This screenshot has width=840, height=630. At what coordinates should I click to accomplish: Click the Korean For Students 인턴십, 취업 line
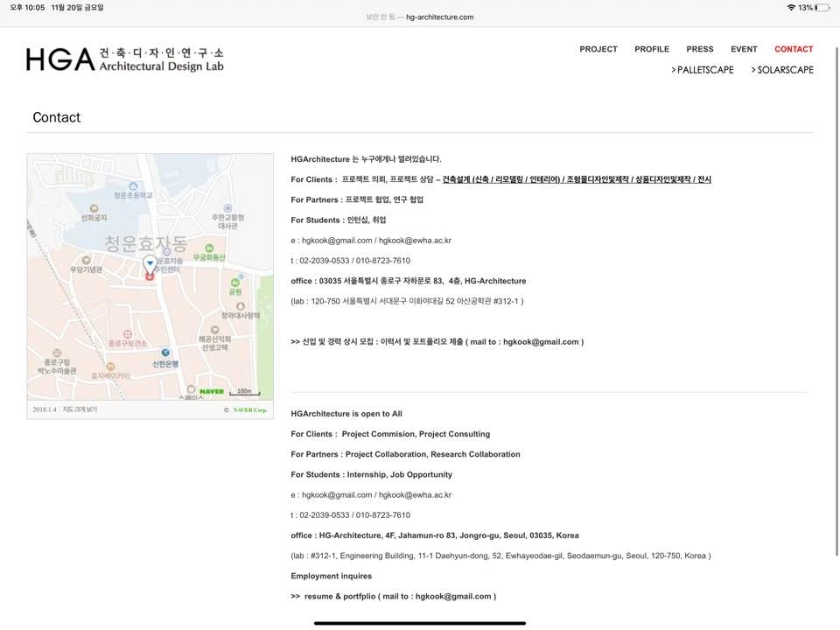[338, 220]
